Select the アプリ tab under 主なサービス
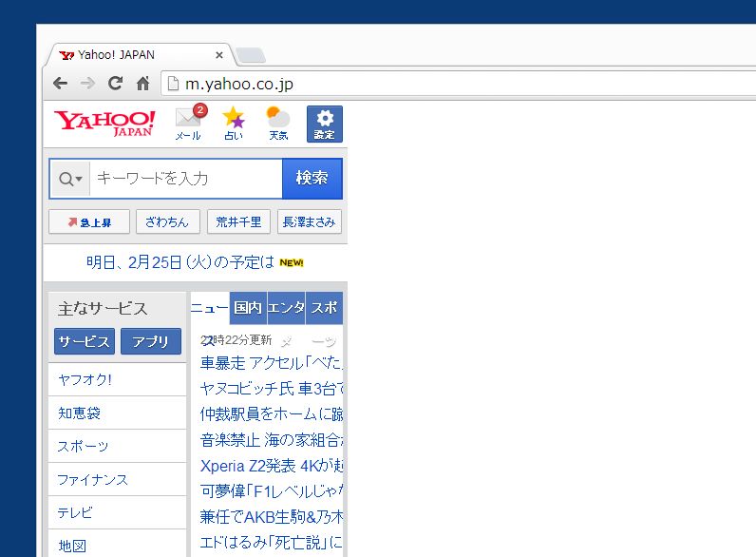This screenshot has height=557, width=756. (151, 341)
